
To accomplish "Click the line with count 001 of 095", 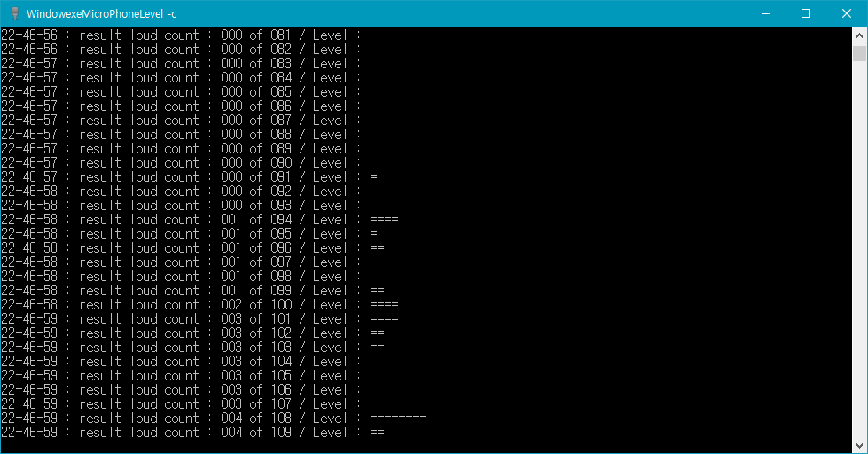I will (x=190, y=234).
